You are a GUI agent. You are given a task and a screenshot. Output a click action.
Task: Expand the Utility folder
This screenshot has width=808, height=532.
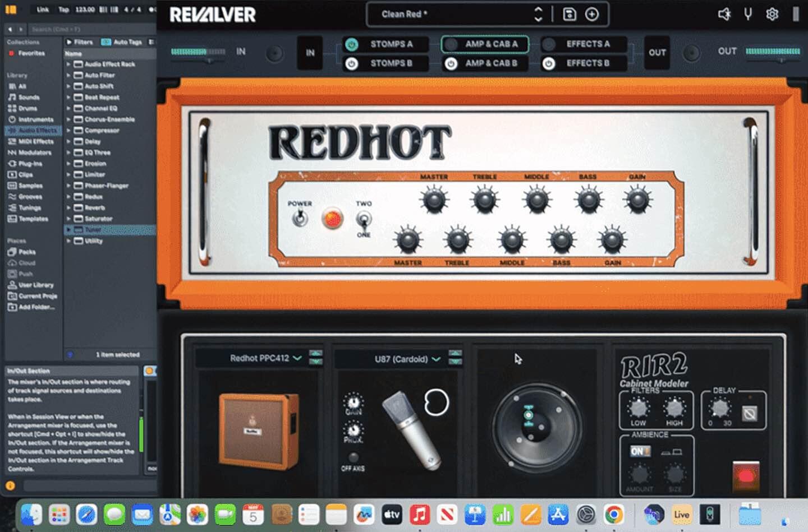coord(68,241)
